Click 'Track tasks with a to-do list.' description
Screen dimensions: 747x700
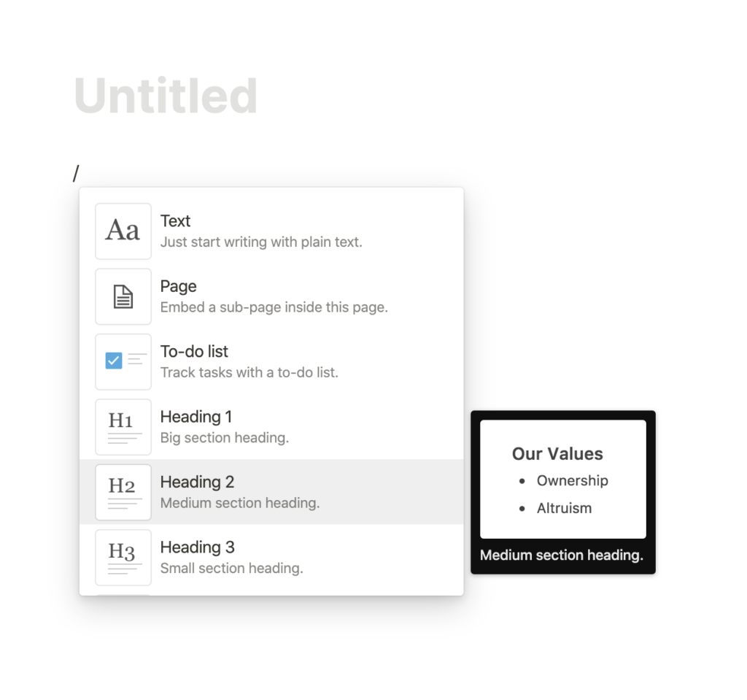click(x=249, y=372)
